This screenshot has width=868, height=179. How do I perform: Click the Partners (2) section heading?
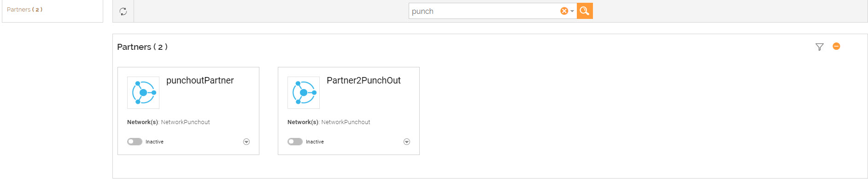click(x=142, y=47)
